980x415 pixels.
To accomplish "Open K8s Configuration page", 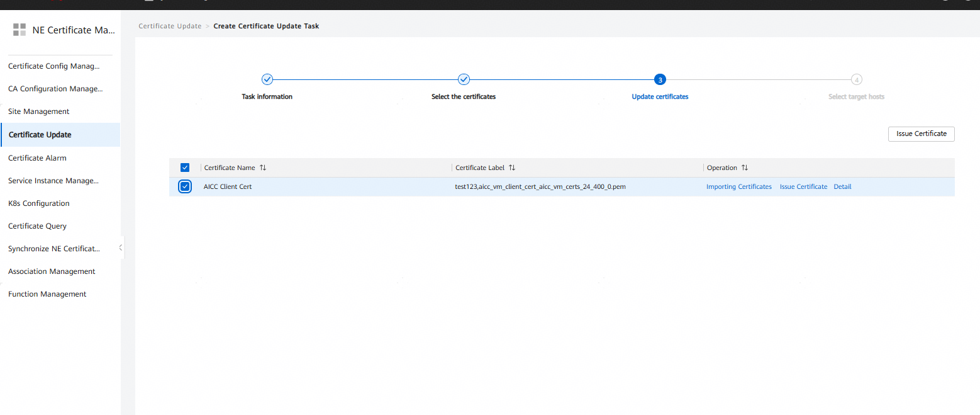I will (39, 203).
